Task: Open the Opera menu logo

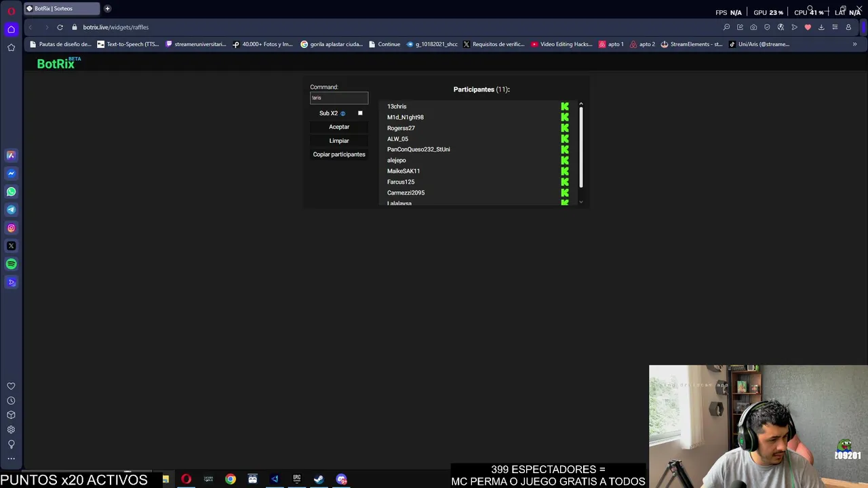Action: tap(11, 12)
